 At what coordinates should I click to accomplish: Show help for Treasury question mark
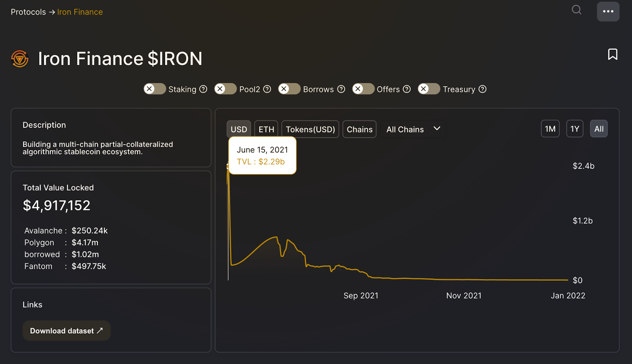[x=482, y=89]
